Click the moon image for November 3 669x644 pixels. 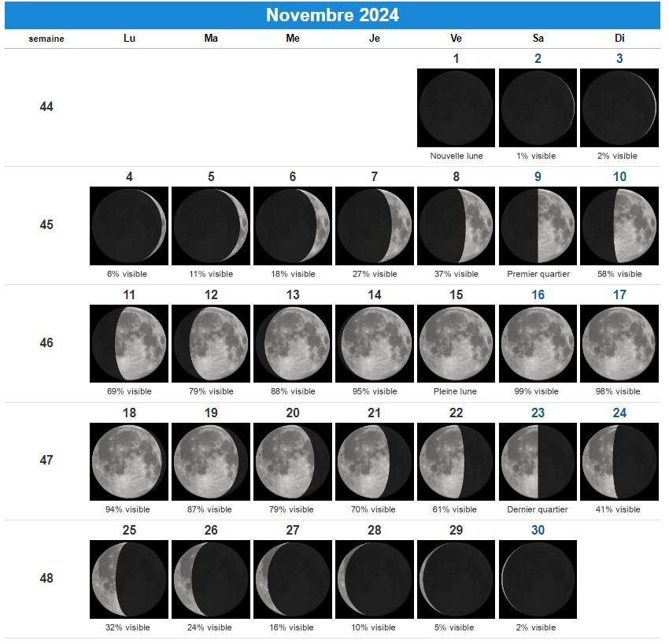(x=619, y=108)
